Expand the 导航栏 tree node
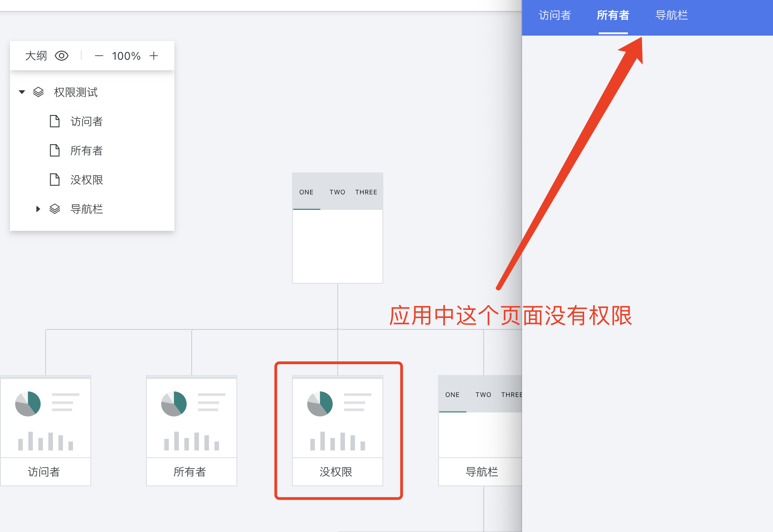The width and height of the screenshot is (773, 532). pos(38,209)
